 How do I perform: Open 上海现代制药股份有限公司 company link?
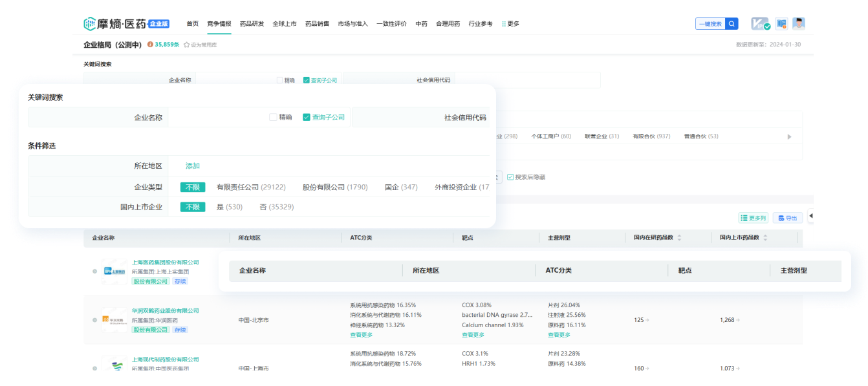(166, 359)
